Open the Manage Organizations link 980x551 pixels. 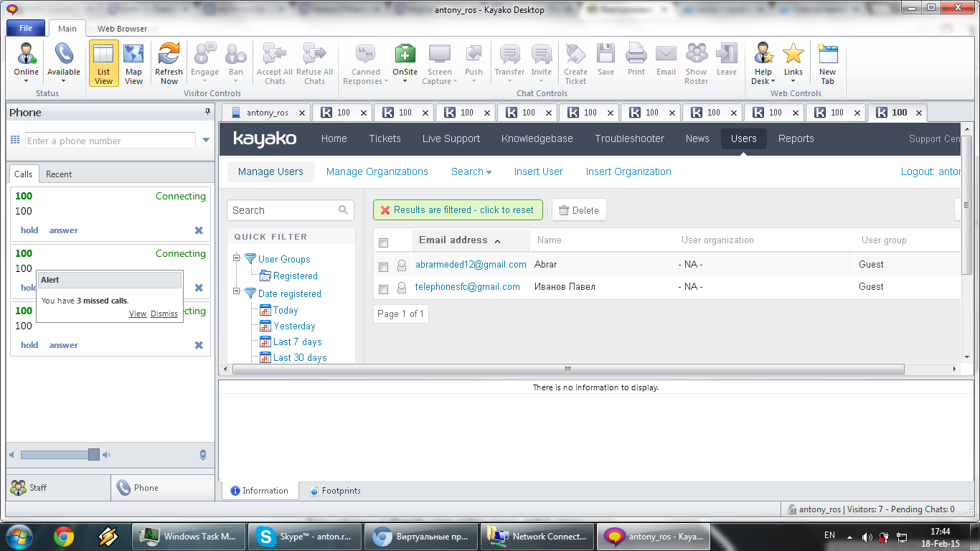377,171
